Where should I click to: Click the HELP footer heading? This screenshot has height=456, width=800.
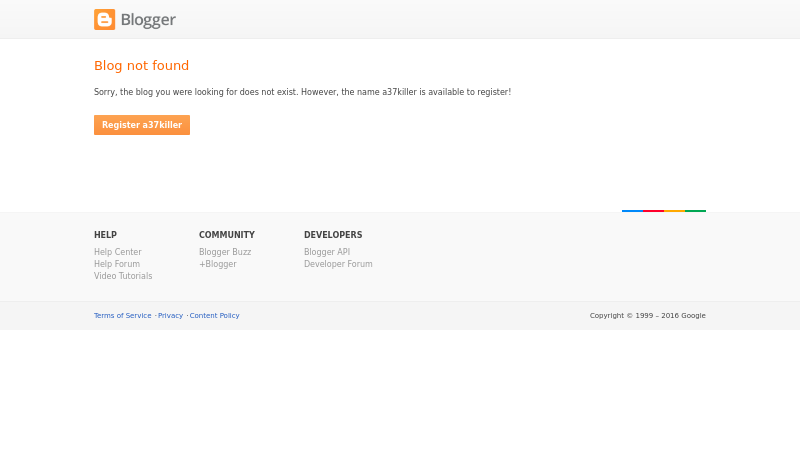[x=105, y=235]
